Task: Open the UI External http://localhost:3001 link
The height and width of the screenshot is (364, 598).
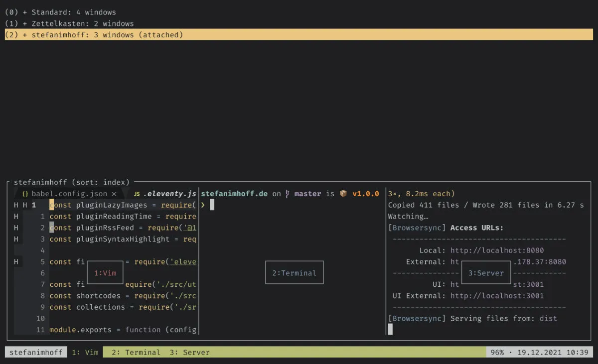Action: 497,296
